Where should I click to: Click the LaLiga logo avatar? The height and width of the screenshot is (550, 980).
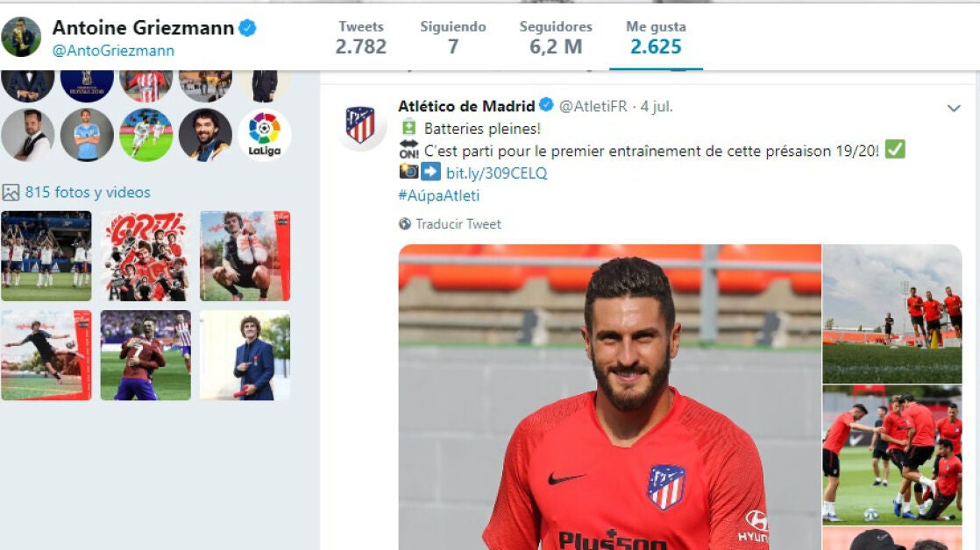265,134
